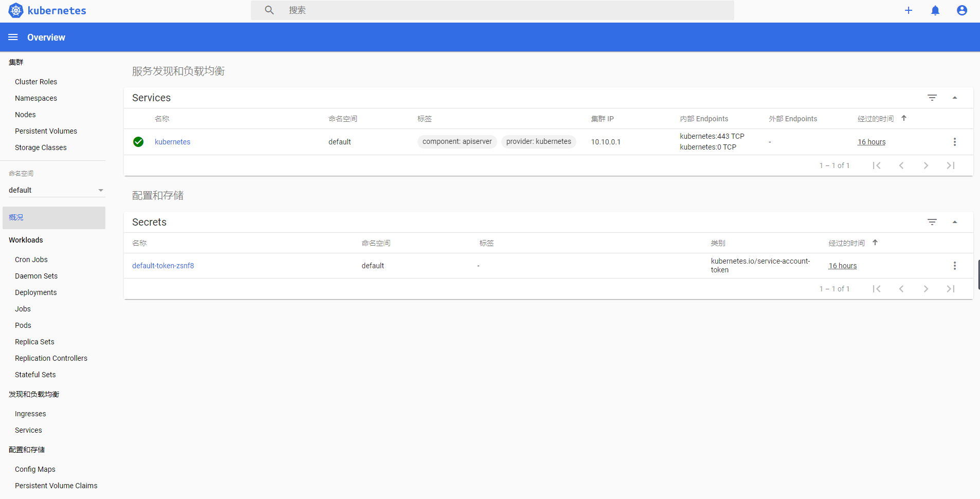Click the 配置和存储 sidebar heading

27,450
